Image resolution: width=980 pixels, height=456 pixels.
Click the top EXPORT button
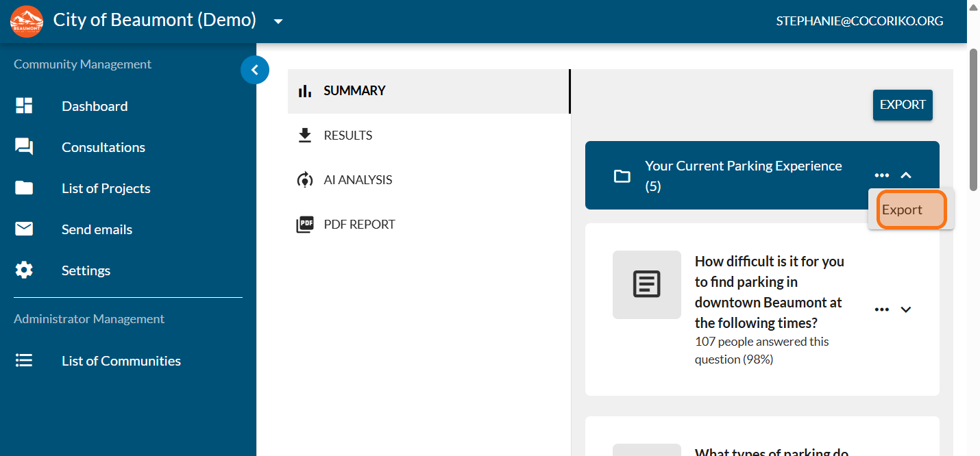(x=903, y=105)
